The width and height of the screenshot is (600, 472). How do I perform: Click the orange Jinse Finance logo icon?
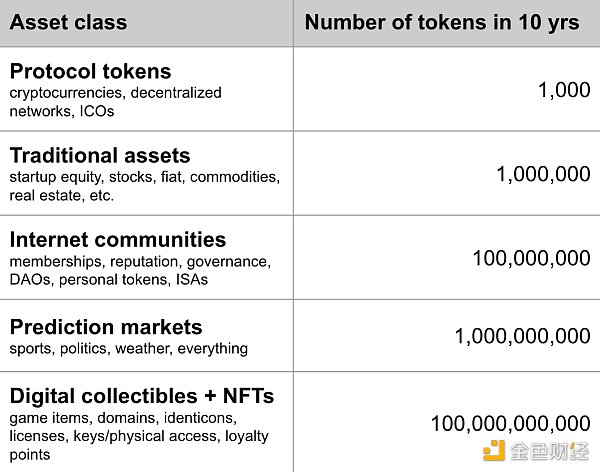tap(494, 451)
